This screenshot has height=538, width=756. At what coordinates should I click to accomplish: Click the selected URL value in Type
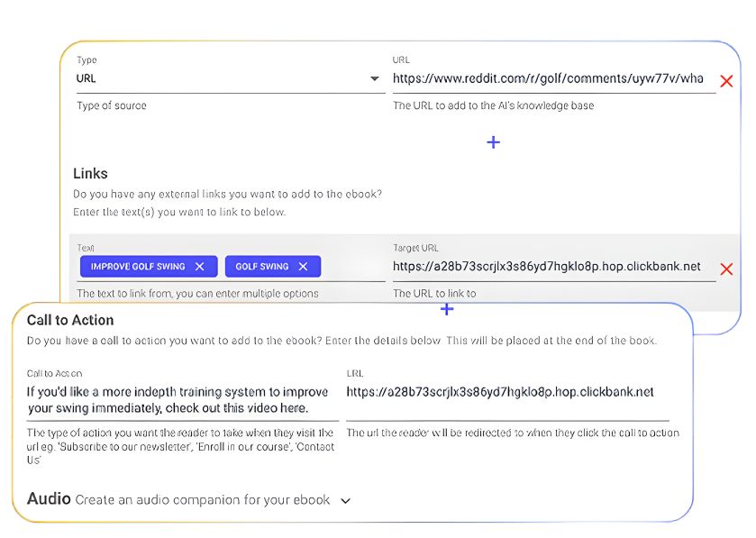point(87,78)
